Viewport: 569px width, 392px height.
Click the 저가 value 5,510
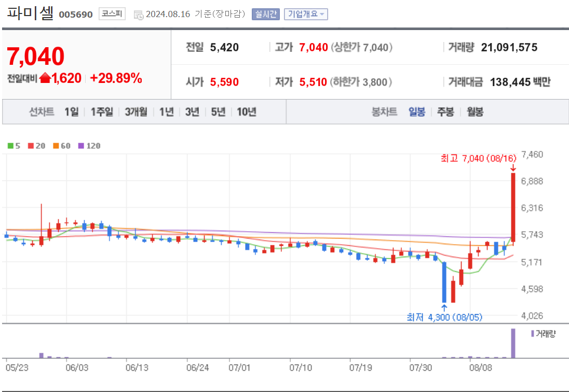(313, 82)
